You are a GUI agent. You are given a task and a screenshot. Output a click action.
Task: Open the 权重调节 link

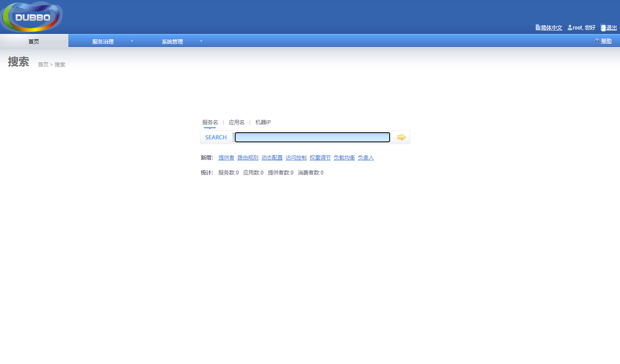click(x=320, y=158)
